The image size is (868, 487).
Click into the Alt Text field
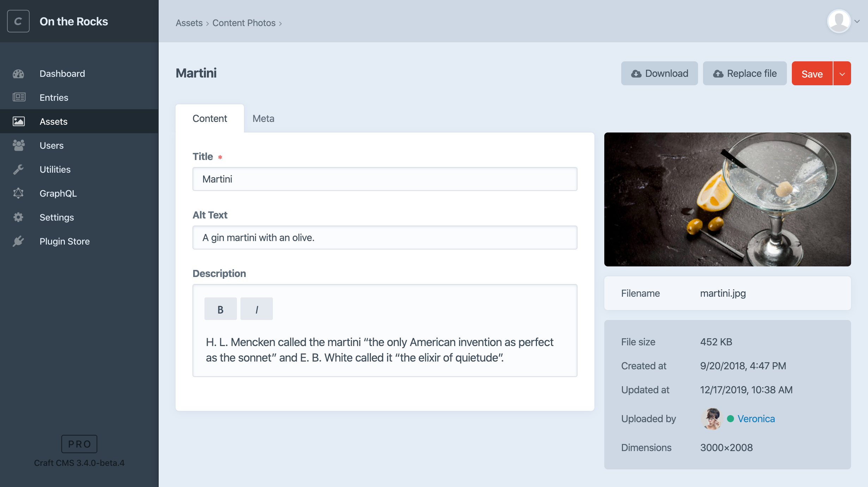pos(385,238)
